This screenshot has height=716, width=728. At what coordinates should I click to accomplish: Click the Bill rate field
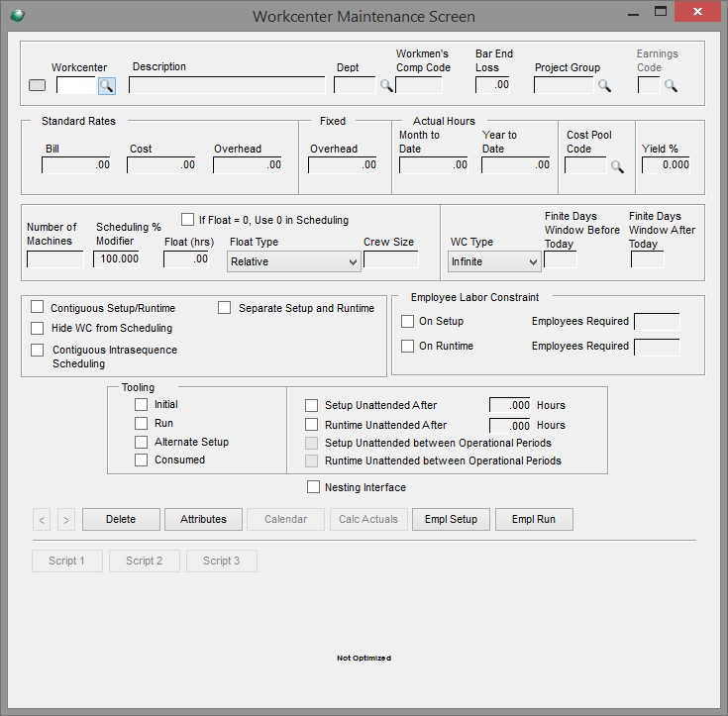click(76, 165)
